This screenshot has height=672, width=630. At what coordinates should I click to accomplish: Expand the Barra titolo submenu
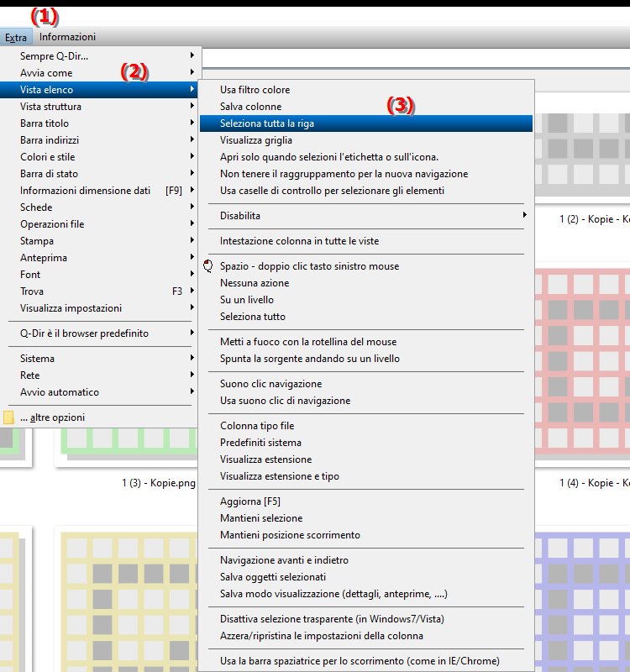click(x=99, y=123)
